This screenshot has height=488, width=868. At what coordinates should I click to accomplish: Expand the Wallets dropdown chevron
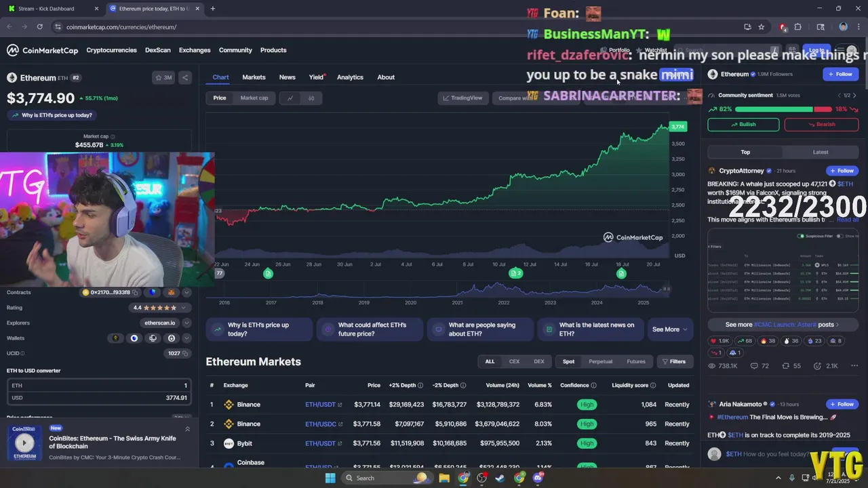click(x=186, y=338)
